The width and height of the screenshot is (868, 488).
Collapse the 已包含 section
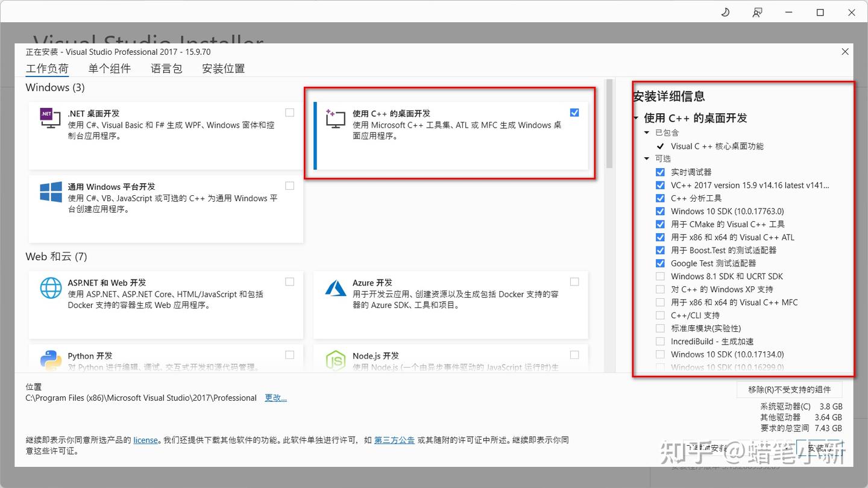point(646,133)
